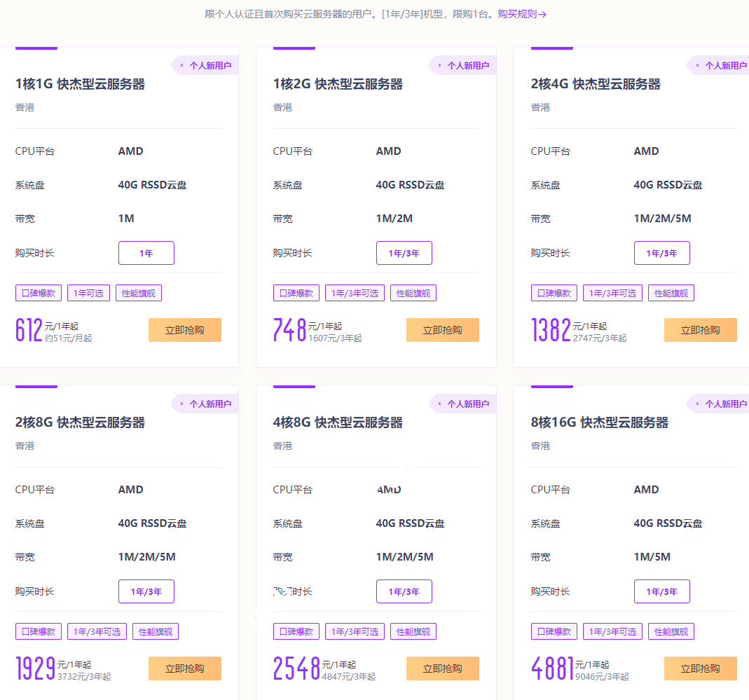This screenshot has height=700, width=749.
Task: Click the 1929 price figure
Action: pos(35,668)
